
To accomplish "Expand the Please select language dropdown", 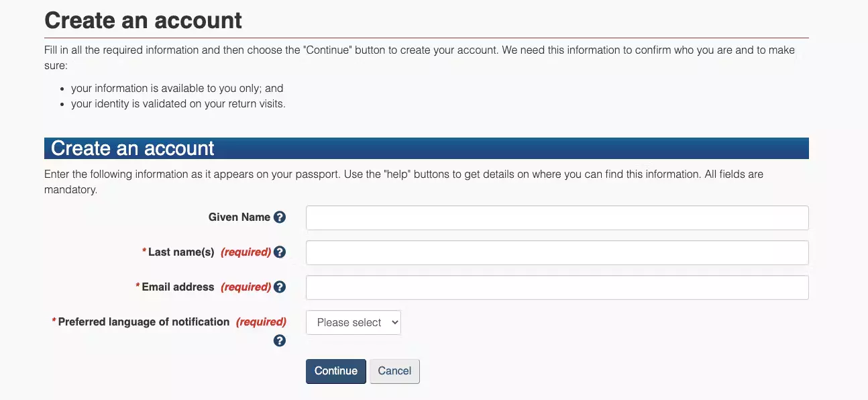I will click(354, 322).
